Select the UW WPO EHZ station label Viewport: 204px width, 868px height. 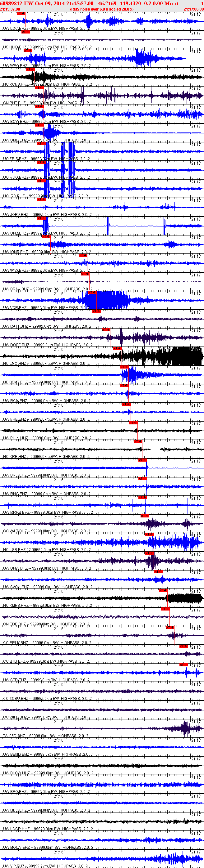point(47,66)
